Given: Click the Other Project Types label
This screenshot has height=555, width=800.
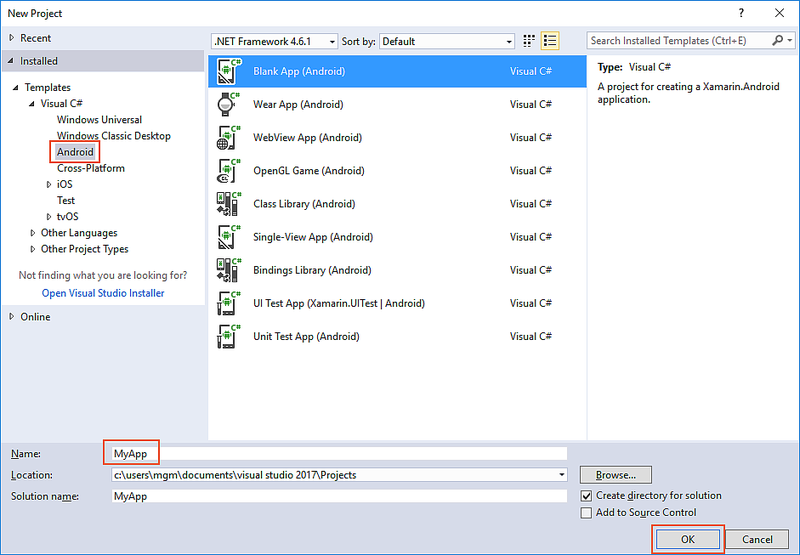Looking at the screenshot, I should point(85,249).
